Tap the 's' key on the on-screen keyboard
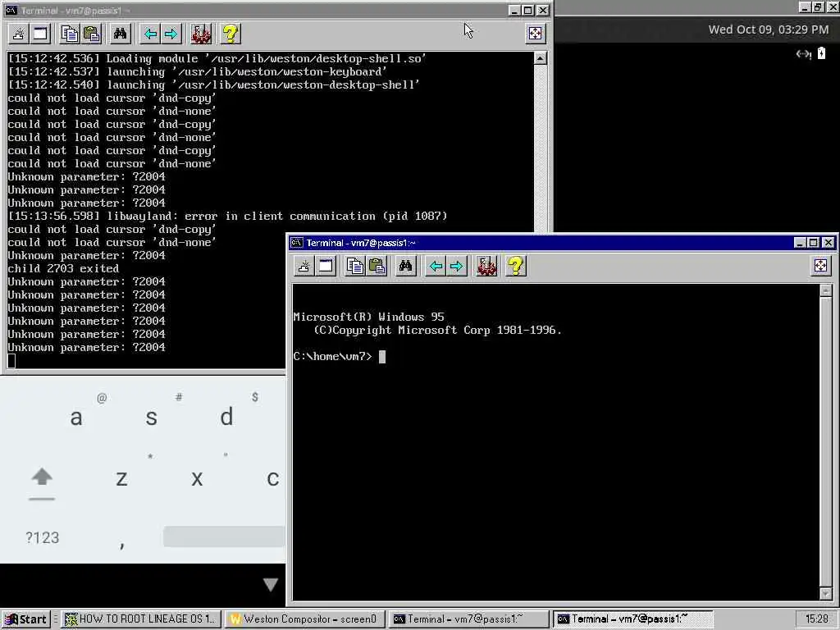The image size is (840, 630). 152,417
